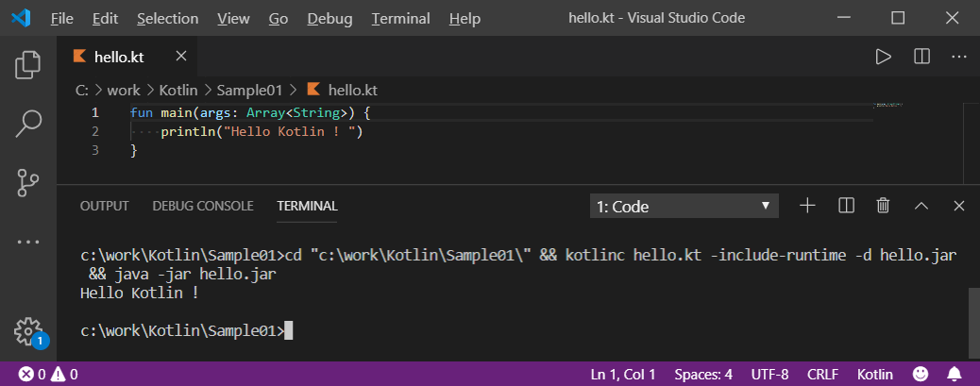Screen dimensions: 980x386
Task: Open the Terminal menu
Action: (400, 19)
